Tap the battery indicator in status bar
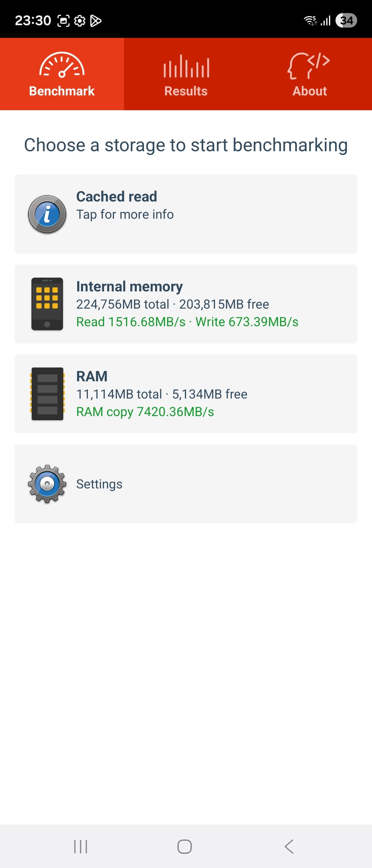The image size is (372, 868). tap(346, 21)
